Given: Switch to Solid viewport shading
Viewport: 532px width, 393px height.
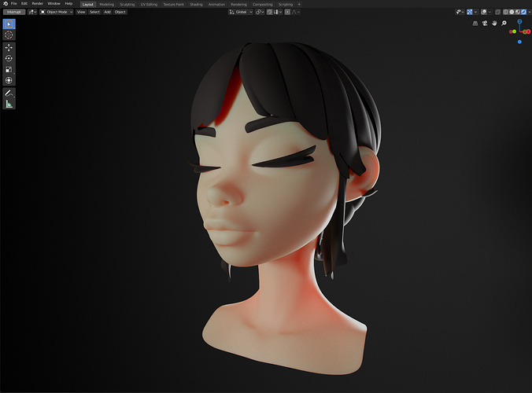Looking at the screenshot, I should click(512, 12).
